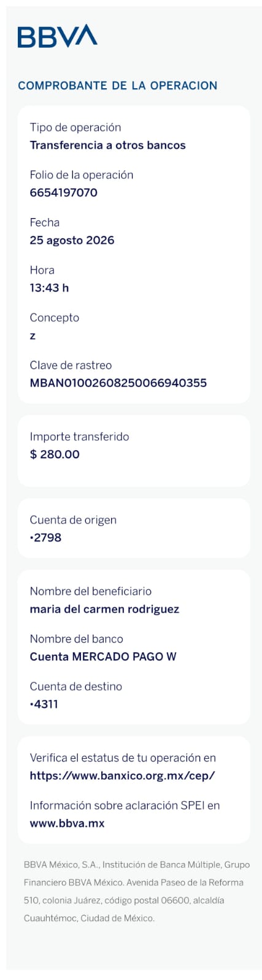
Task: Click the Concepto value z
Action: 33,336
